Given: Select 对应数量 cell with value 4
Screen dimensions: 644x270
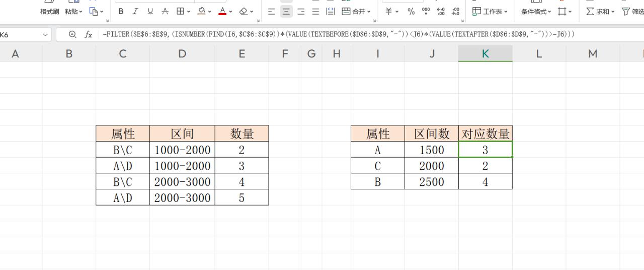Looking at the screenshot, I should (485, 182).
